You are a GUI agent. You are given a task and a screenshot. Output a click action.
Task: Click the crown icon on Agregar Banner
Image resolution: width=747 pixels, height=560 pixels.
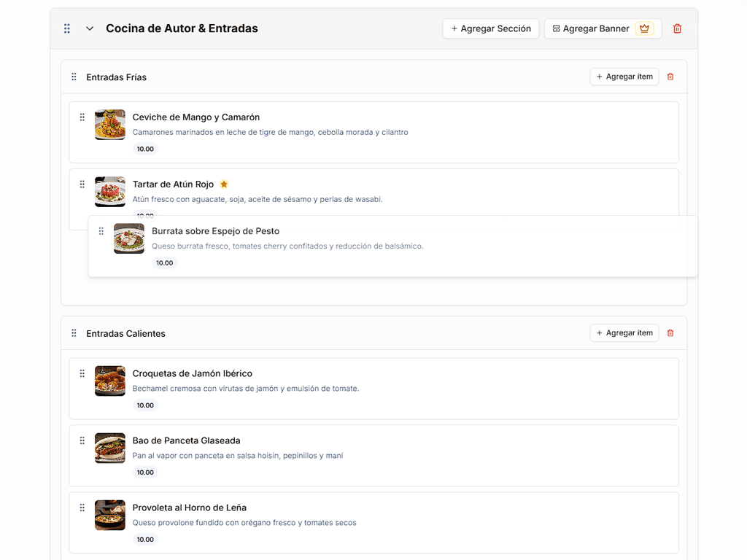click(643, 28)
